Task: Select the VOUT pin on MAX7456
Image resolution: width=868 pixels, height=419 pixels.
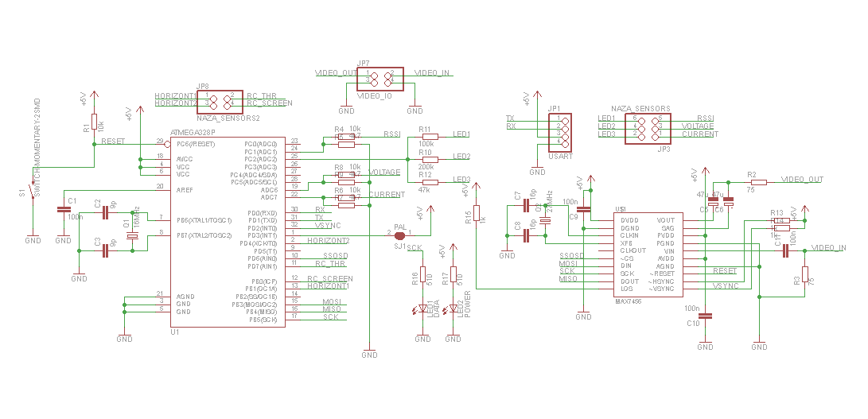Action: click(x=665, y=220)
